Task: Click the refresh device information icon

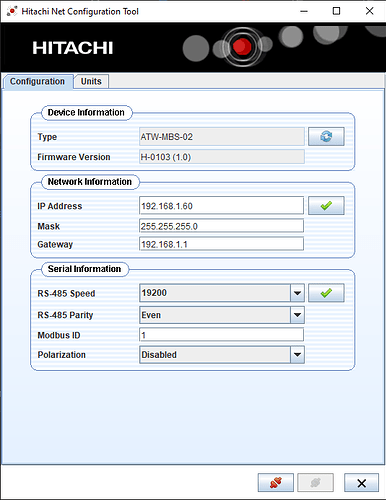Action: point(326,136)
